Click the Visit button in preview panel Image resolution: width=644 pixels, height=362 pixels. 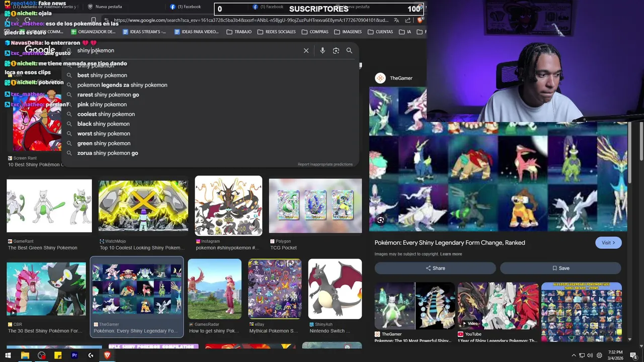point(608,242)
